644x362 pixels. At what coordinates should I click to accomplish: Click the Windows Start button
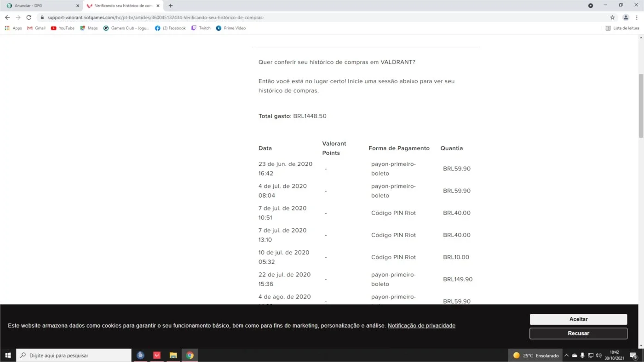point(8,355)
